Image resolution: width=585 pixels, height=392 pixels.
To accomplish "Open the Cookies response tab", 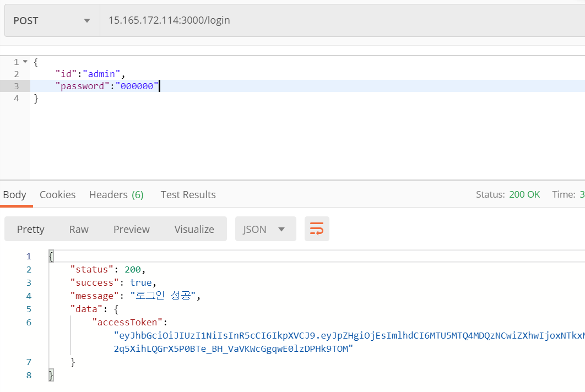I will click(x=57, y=195).
